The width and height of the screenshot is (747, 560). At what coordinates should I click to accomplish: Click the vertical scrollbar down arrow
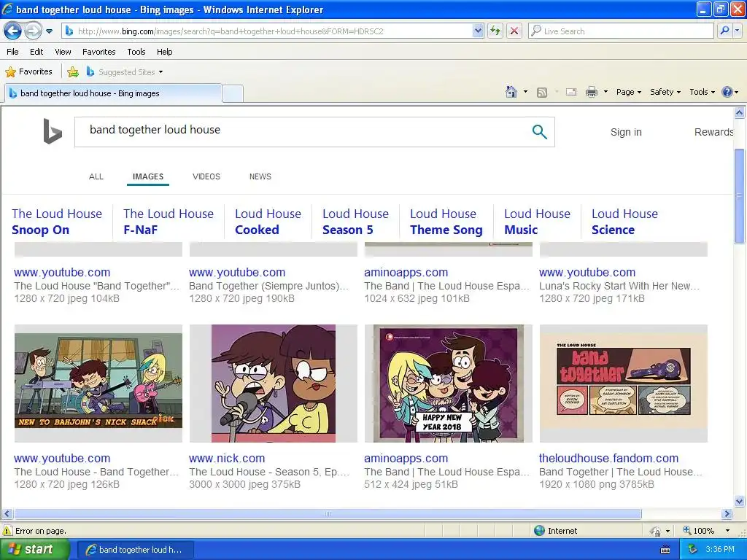point(740,501)
